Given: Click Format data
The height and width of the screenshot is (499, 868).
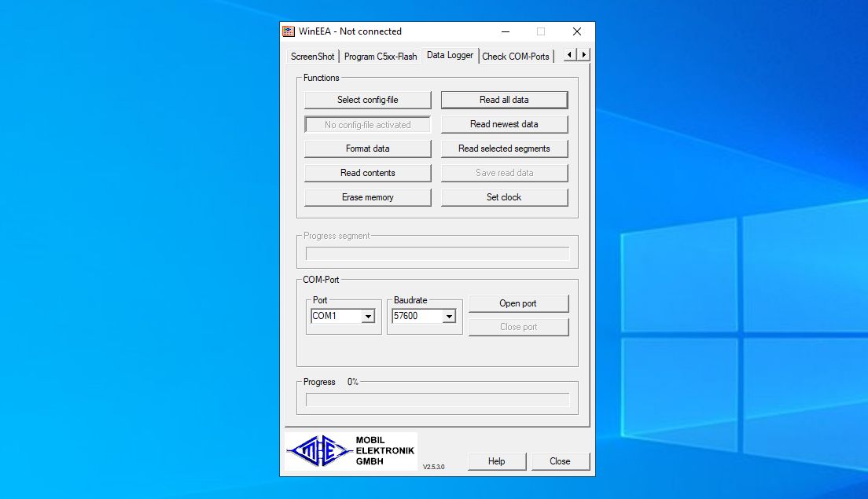Looking at the screenshot, I should (367, 149).
